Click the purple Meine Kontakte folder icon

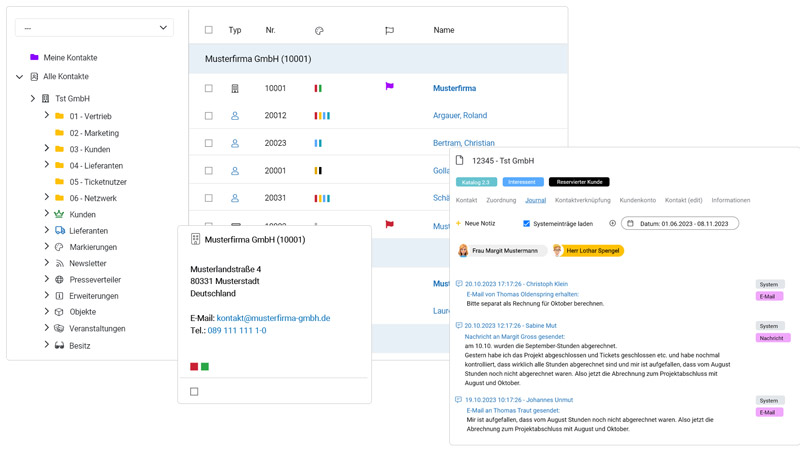(x=34, y=57)
